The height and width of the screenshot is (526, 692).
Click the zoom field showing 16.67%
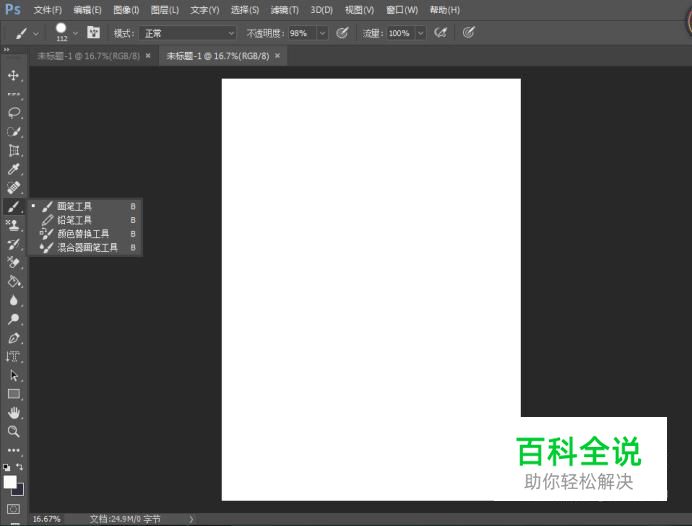pyautogui.click(x=47, y=519)
